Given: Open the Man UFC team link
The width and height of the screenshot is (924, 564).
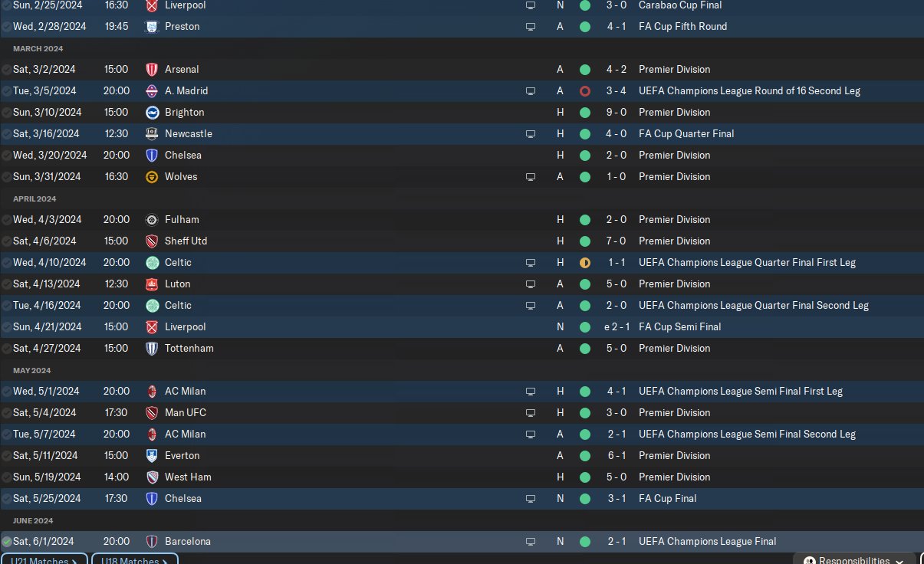Looking at the screenshot, I should (185, 412).
